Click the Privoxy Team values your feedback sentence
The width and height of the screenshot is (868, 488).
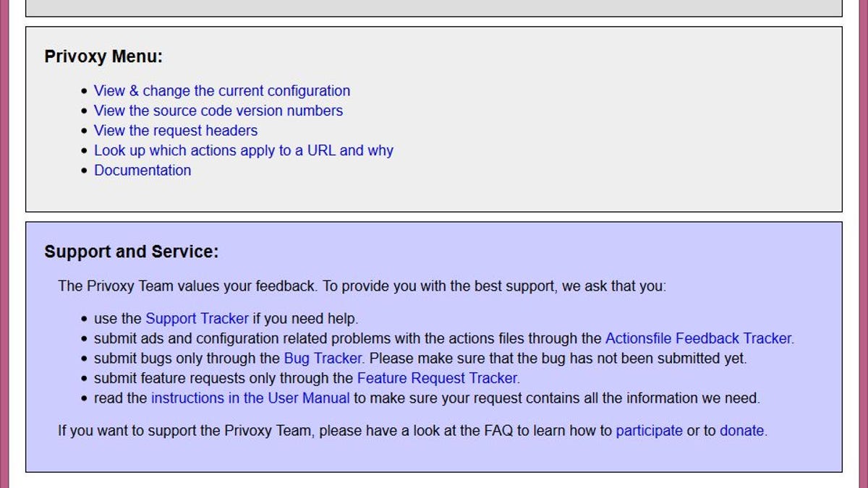point(362,286)
